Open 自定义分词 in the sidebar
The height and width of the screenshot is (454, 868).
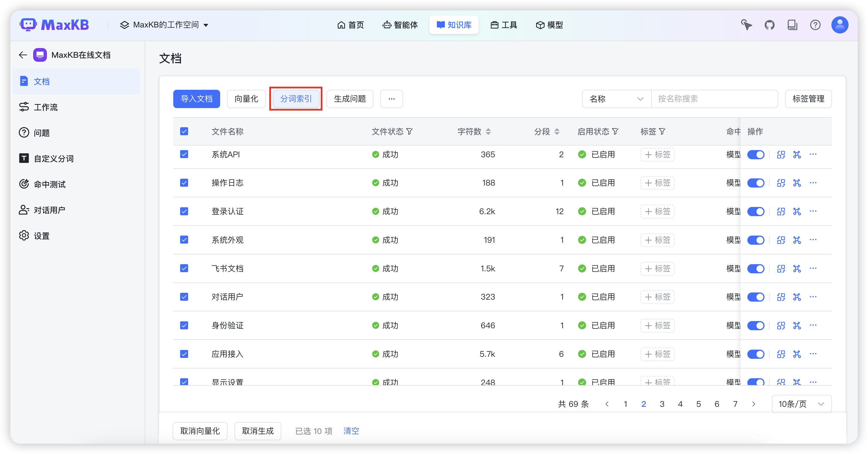click(x=77, y=158)
